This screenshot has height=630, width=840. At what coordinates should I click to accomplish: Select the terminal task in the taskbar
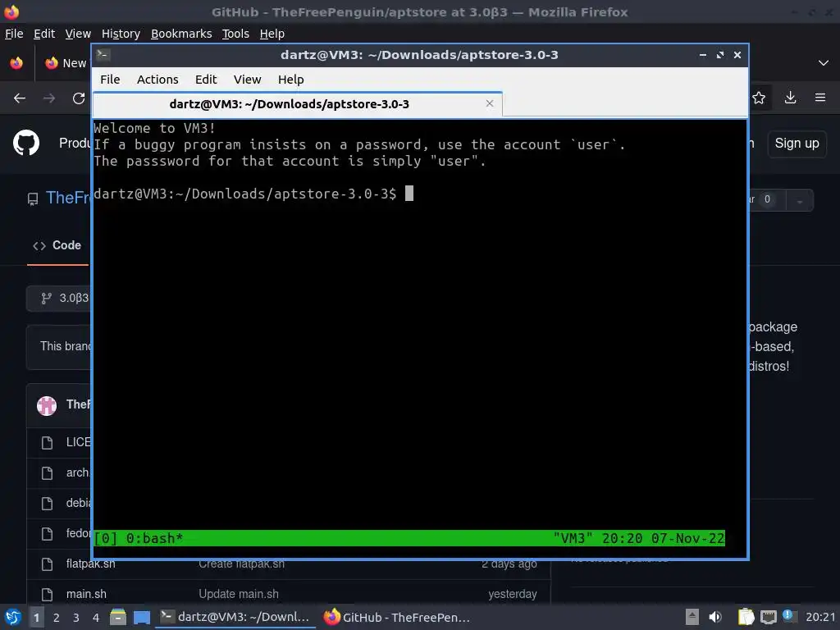[x=235, y=617]
